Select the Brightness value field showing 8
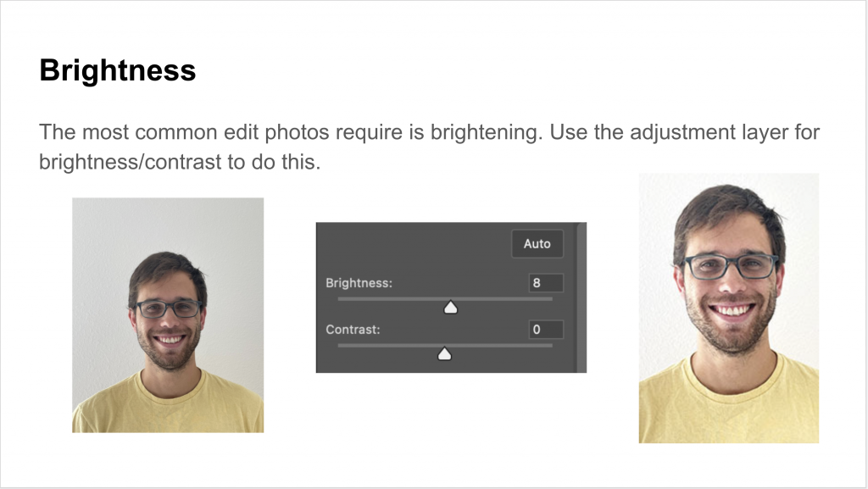The height and width of the screenshot is (489, 868). tap(546, 283)
